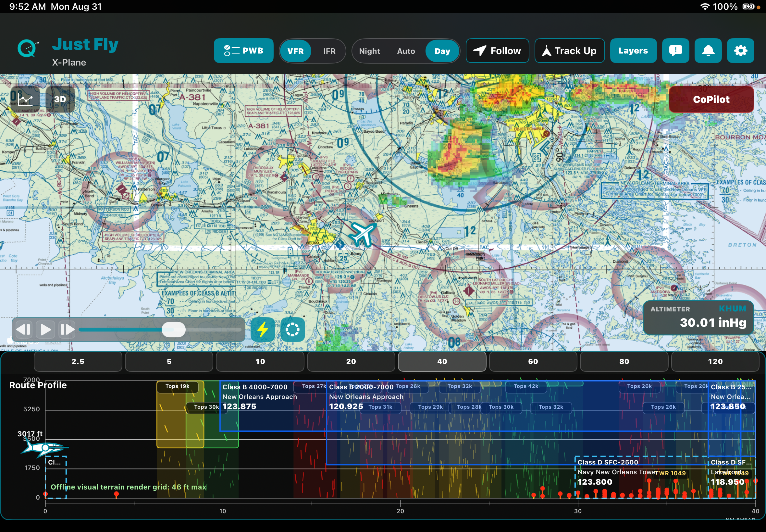The image size is (766, 532).
Task: Enable Follow aircraft mode
Action: [497, 51]
